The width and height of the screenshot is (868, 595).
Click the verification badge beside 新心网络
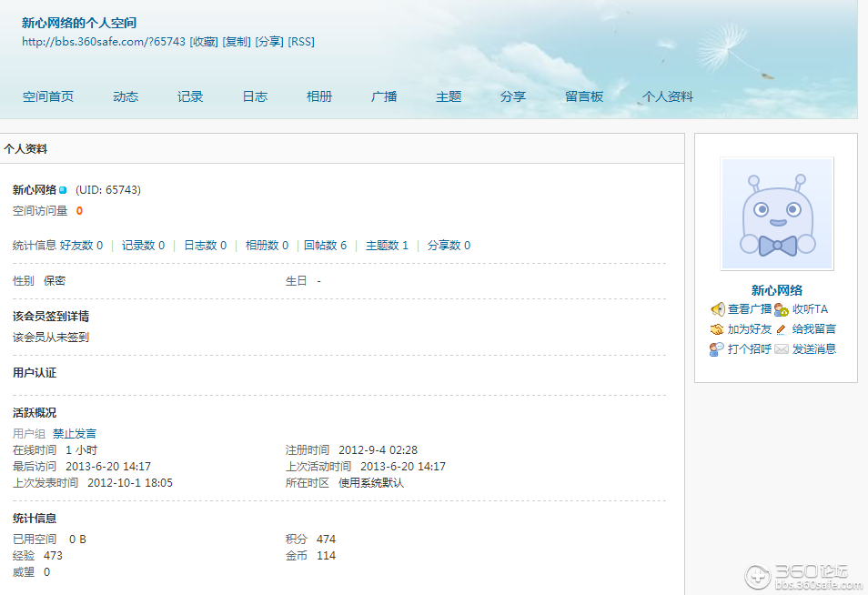[x=62, y=189]
